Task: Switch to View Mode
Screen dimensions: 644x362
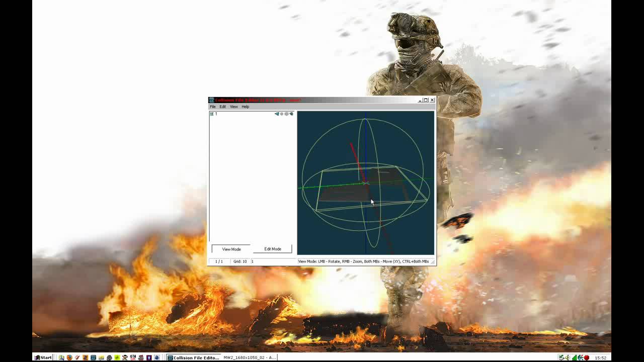Action: (231, 249)
